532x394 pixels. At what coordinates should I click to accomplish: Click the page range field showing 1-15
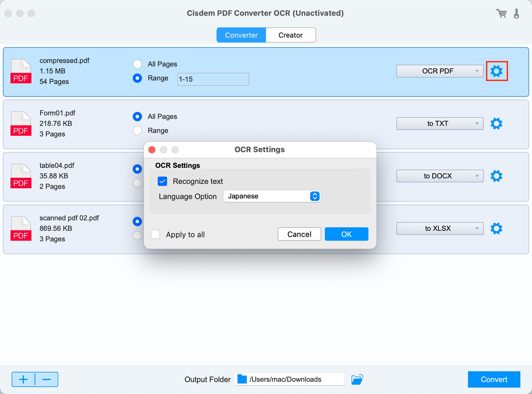pos(213,79)
